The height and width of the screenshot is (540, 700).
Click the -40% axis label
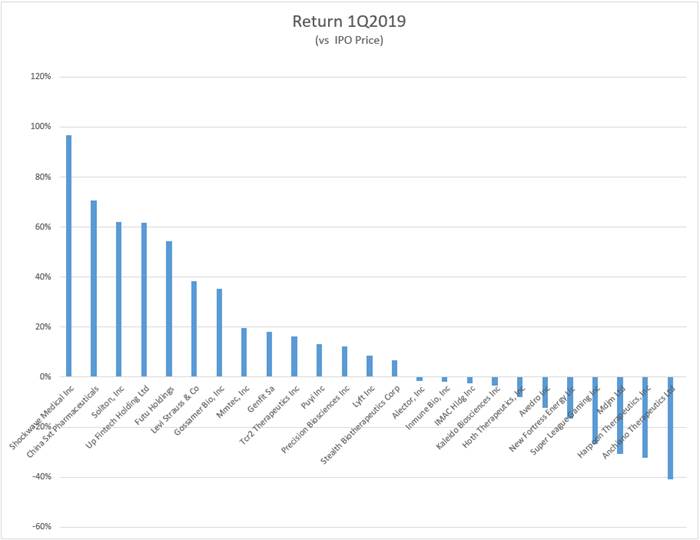[x=42, y=477]
